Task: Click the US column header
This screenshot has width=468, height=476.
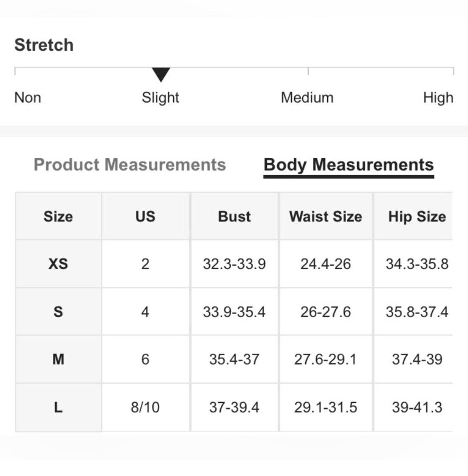Action: point(145,217)
